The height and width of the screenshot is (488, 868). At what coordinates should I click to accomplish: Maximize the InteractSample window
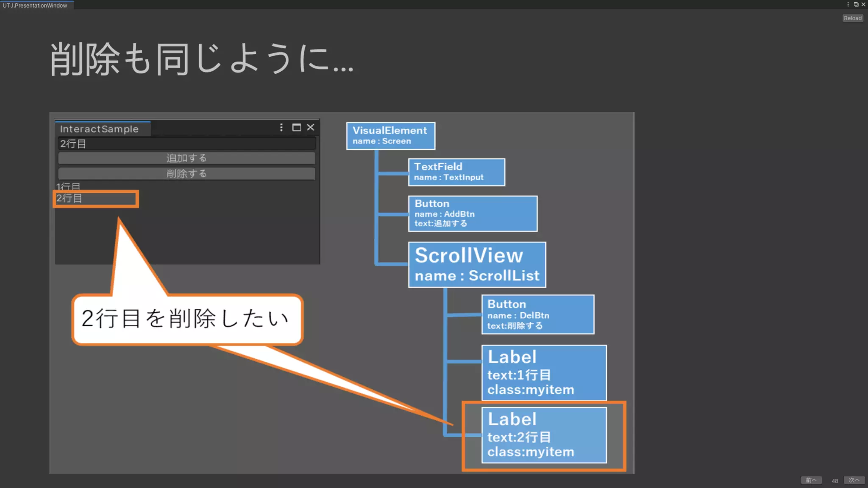(x=297, y=128)
